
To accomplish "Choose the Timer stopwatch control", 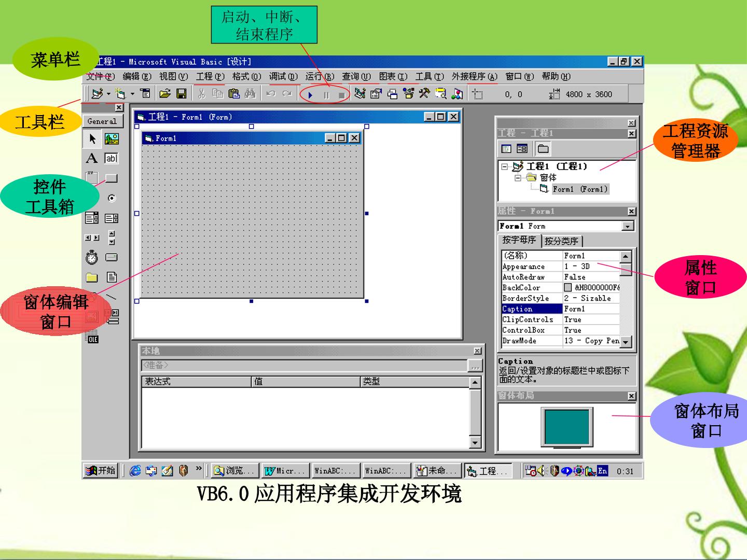I will (x=92, y=257).
